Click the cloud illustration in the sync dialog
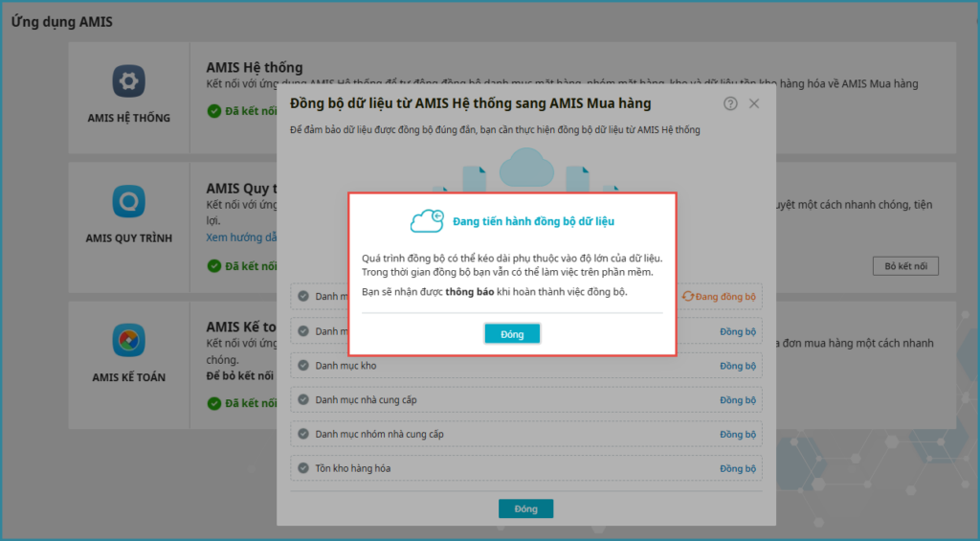Viewport: 980px width, 541px height. tap(526, 168)
